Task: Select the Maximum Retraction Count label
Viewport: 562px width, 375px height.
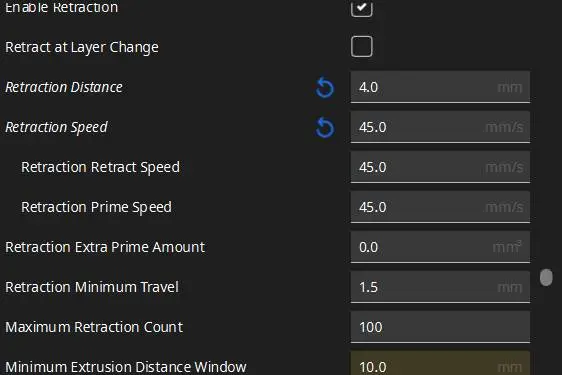Action: tap(94, 327)
